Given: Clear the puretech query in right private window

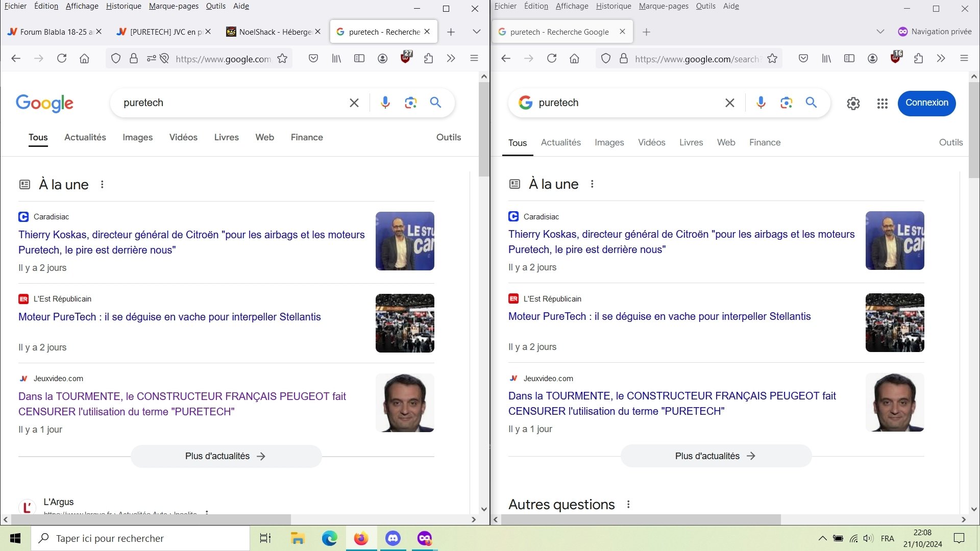Looking at the screenshot, I should 730,103.
